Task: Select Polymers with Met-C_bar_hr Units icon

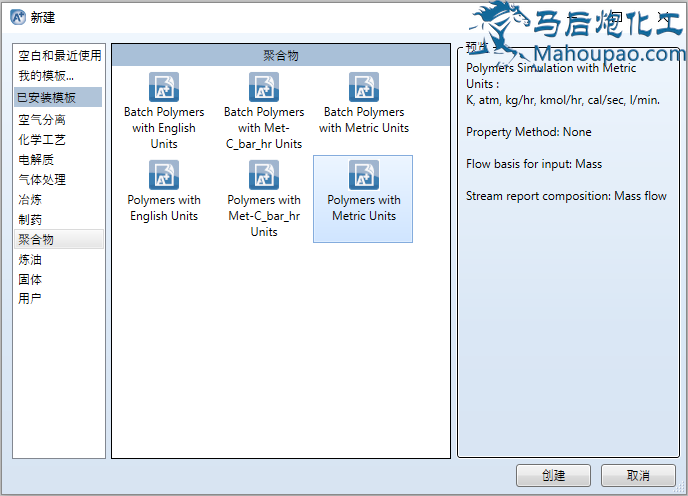Action: point(264,175)
